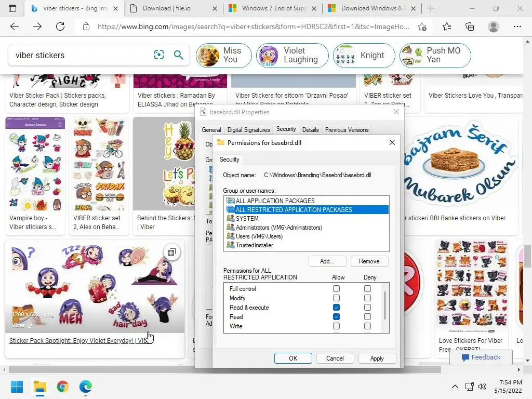Check Allow for Full control
This screenshot has width=532, height=399.
pos(336,289)
